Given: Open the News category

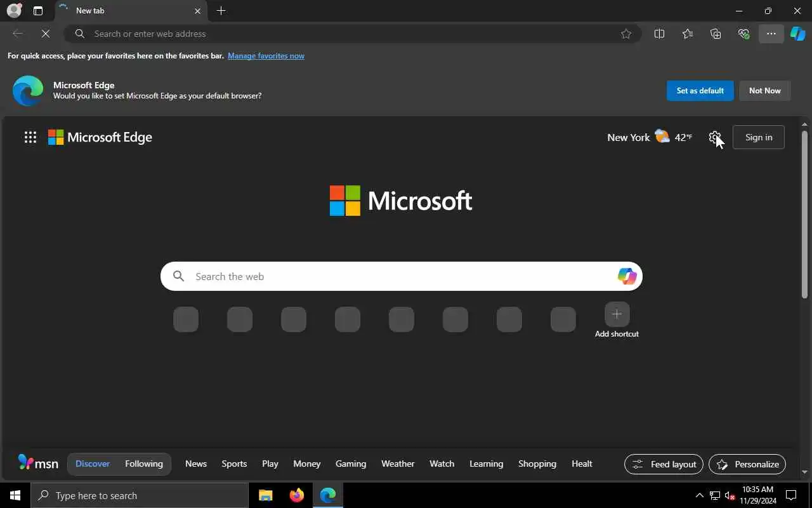Looking at the screenshot, I should tap(196, 464).
